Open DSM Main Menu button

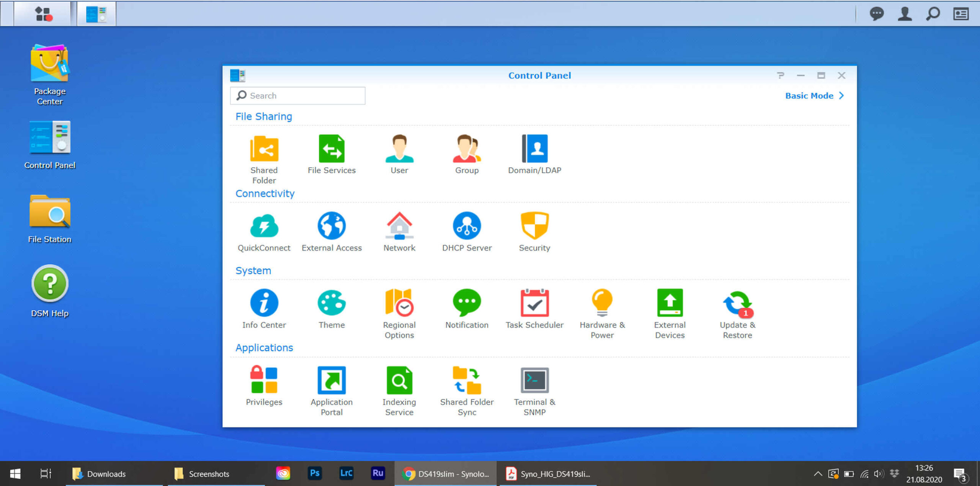(x=43, y=14)
